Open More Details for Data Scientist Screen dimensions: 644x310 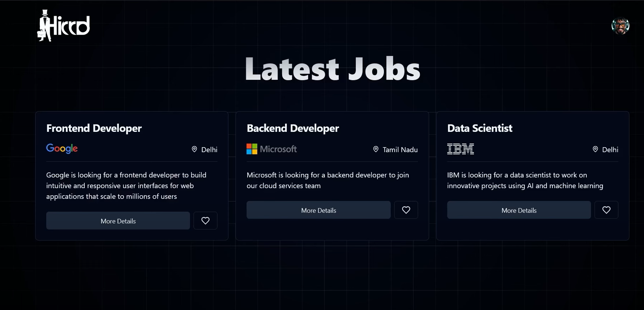point(519,210)
